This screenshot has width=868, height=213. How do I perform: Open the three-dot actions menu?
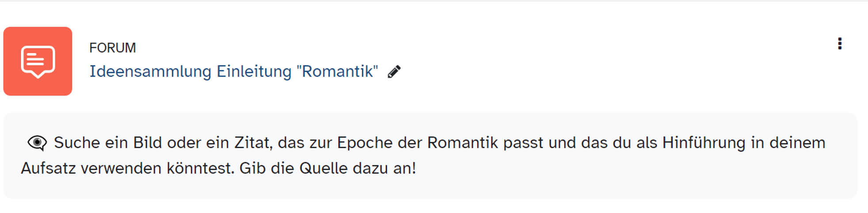pyautogui.click(x=840, y=44)
